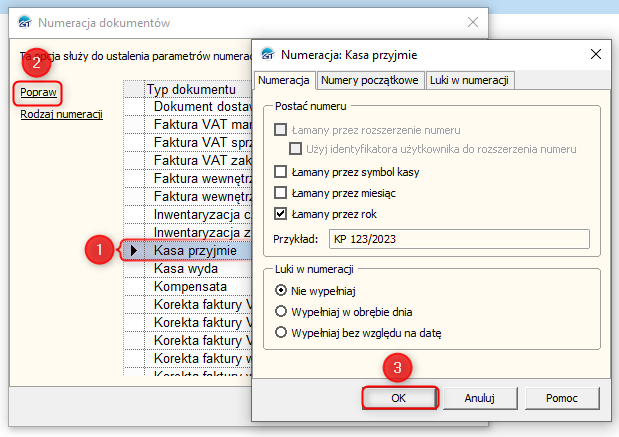Close the Numeracja dokumentów window
Viewport: 619px width, 437px height.
472,21
